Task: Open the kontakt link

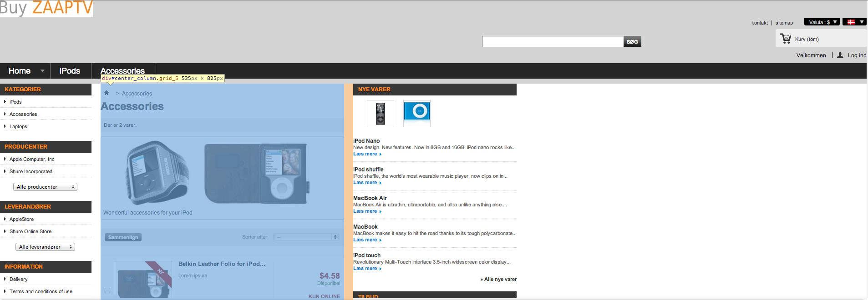Action: coord(760,23)
